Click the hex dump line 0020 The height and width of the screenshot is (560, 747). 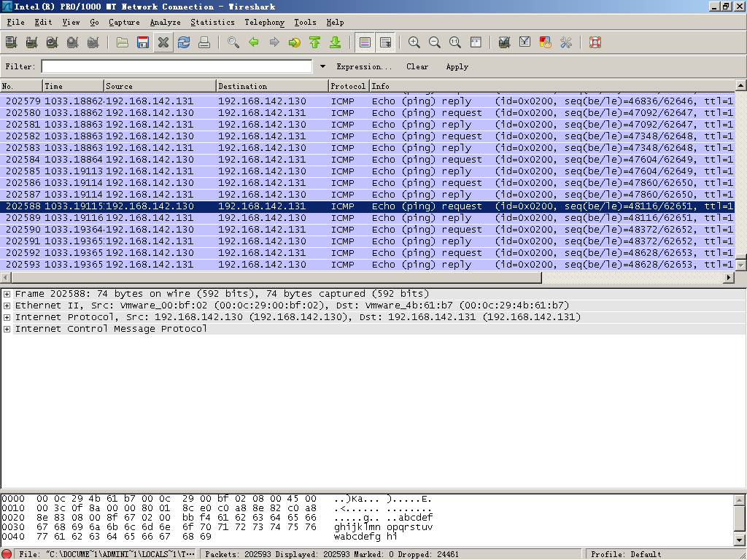point(217,518)
